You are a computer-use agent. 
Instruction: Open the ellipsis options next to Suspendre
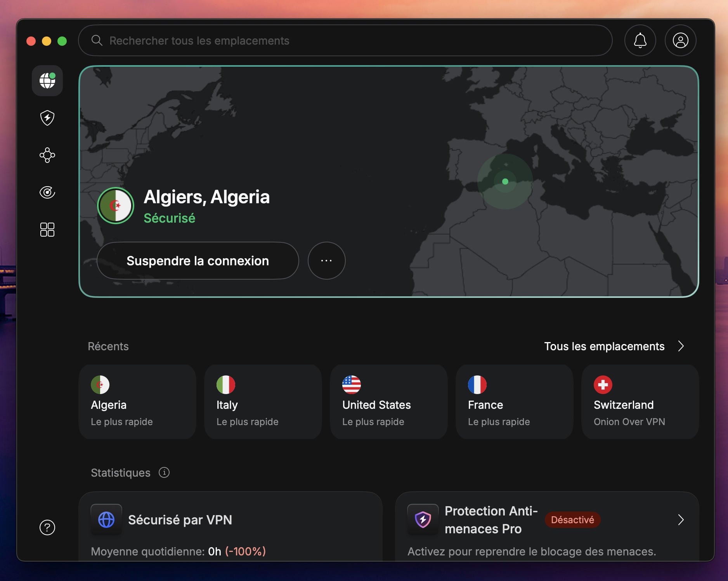click(326, 261)
